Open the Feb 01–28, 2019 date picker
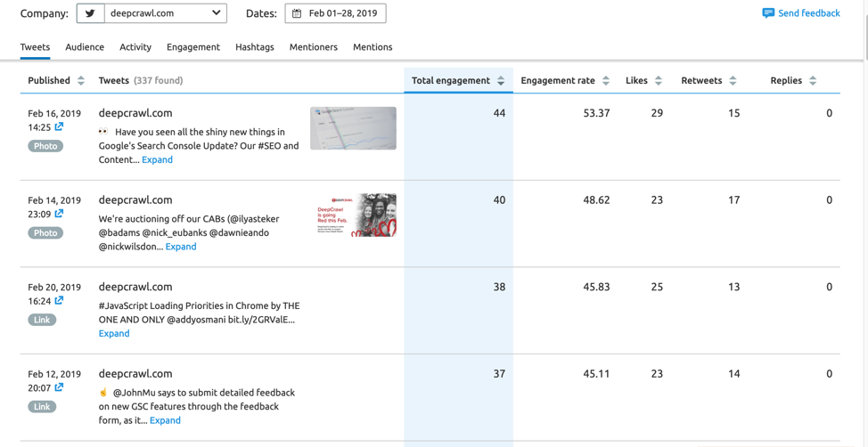 point(335,13)
